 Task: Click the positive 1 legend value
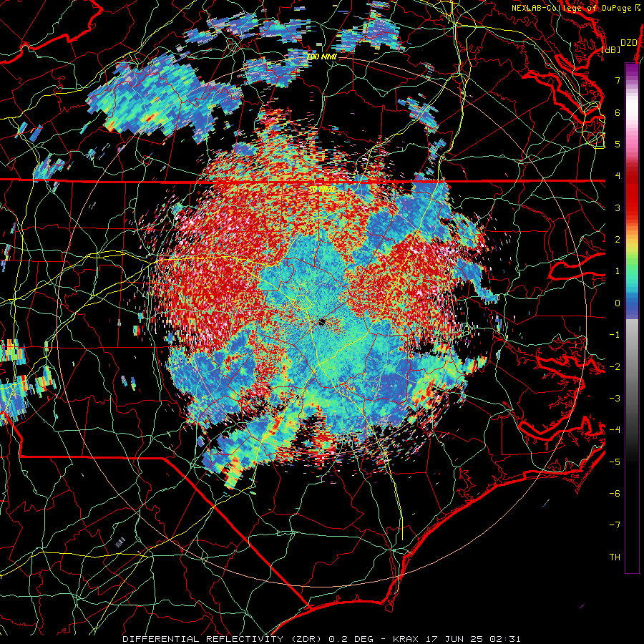618,271
